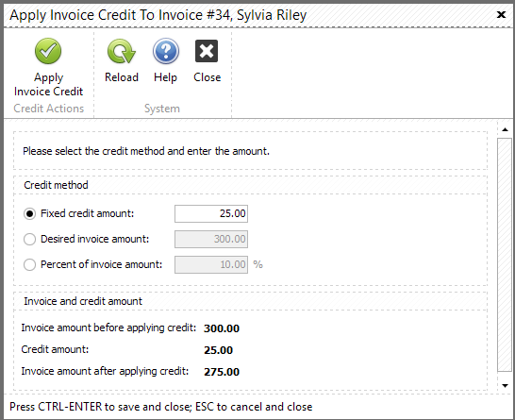The image size is (515, 420).
Task: Select the Desired invoice amount radio button
Action: pyautogui.click(x=29, y=239)
